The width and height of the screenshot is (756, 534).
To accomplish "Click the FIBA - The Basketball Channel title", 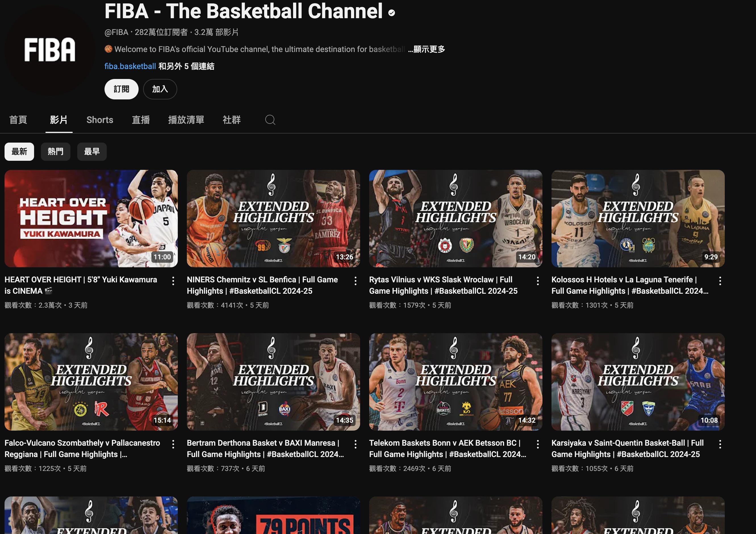I will tap(244, 11).
